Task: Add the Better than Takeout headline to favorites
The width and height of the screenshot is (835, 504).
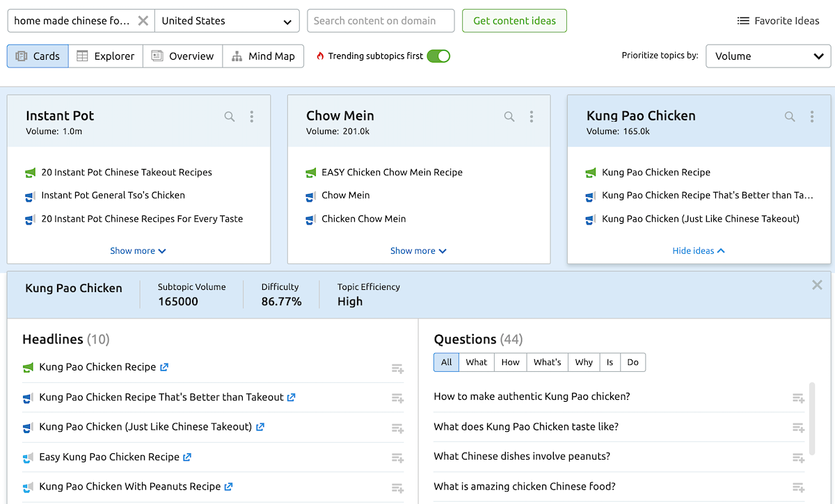Action: [397, 398]
